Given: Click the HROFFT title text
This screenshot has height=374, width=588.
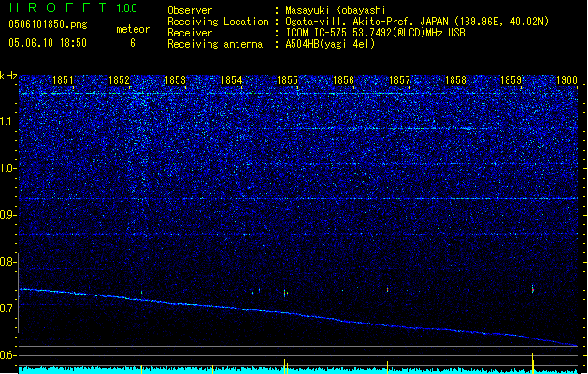Looking at the screenshot, I should [54, 8].
